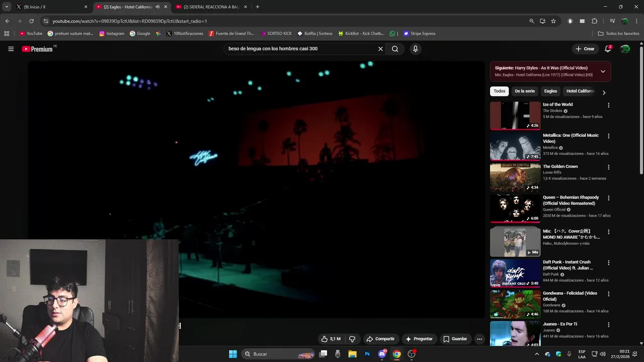Click The Strokes channel name
The width and height of the screenshot is (644, 362).
(552, 111)
